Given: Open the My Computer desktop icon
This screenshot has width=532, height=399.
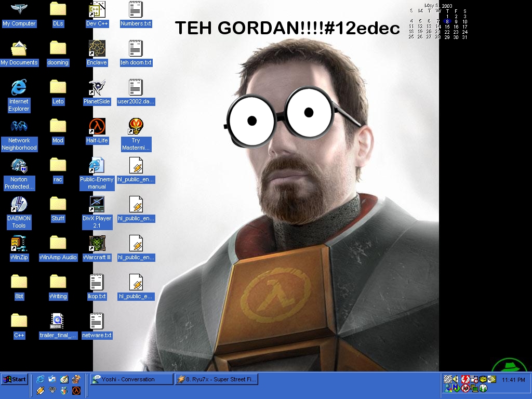Looking at the screenshot, I should [19, 15].
